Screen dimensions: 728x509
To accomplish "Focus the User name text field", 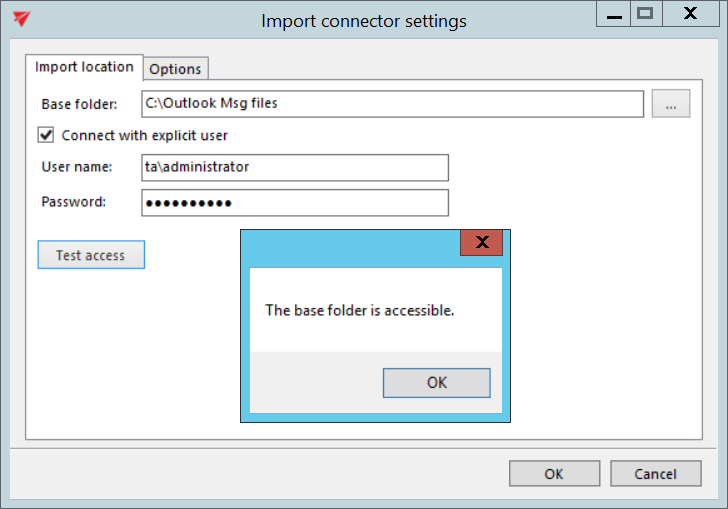I will point(295,167).
